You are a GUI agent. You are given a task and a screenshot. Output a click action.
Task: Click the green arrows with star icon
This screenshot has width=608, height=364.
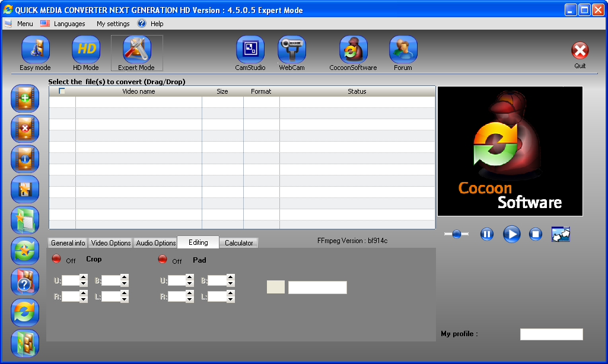coord(25,250)
